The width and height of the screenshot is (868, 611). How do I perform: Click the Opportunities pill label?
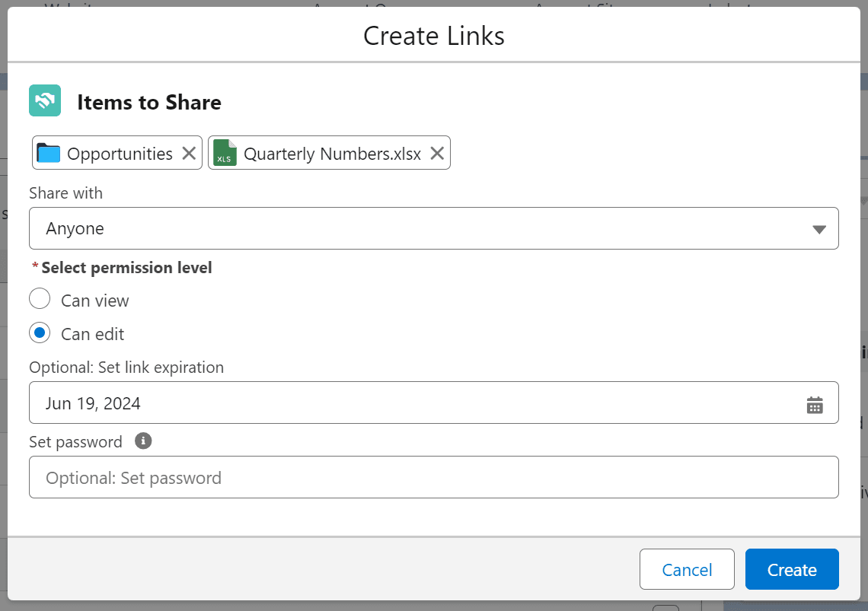120,154
